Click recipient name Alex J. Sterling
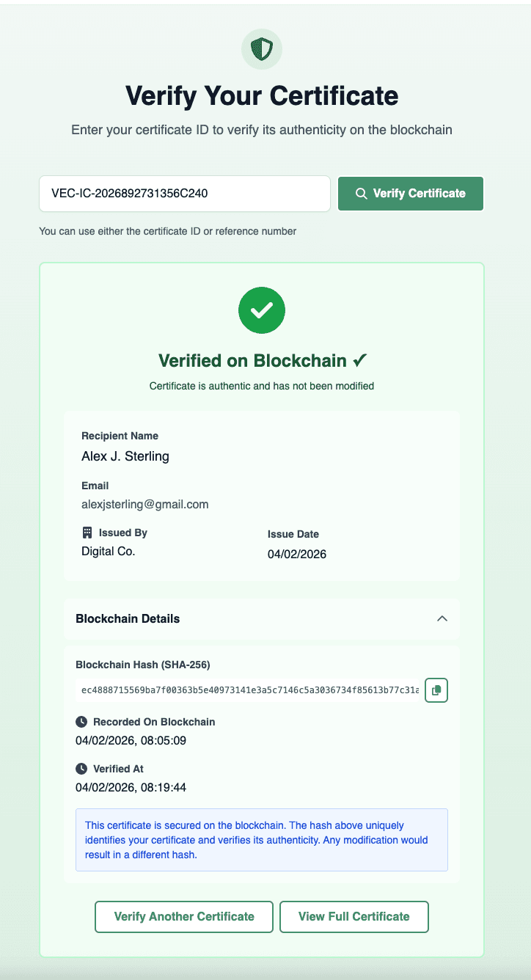 tap(125, 456)
